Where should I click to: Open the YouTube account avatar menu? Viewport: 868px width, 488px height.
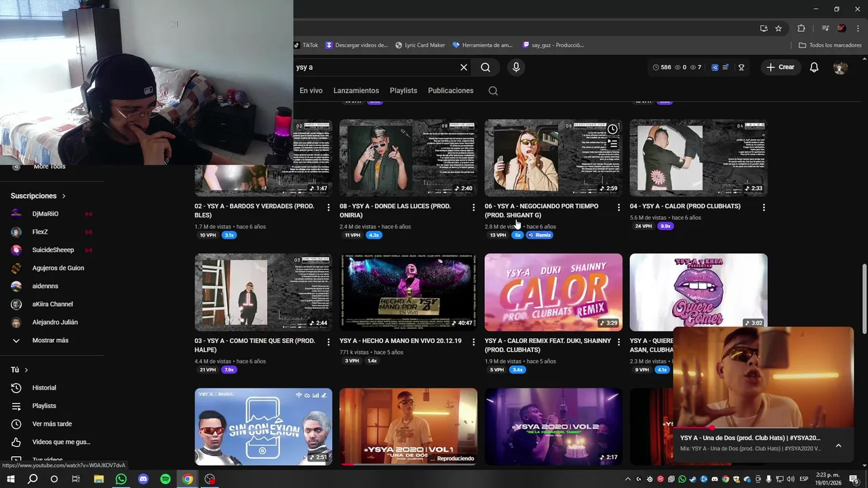840,67
